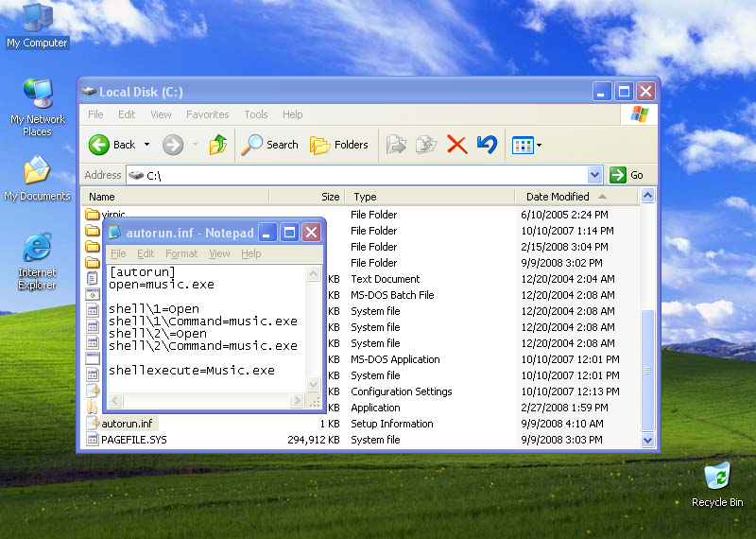Open the Favorites menu in Explorer
756x539 pixels.
[x=207, y=114]
